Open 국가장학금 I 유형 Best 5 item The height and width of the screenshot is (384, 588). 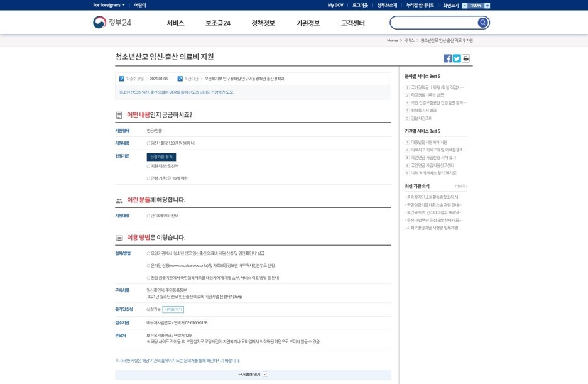(437, 87)
